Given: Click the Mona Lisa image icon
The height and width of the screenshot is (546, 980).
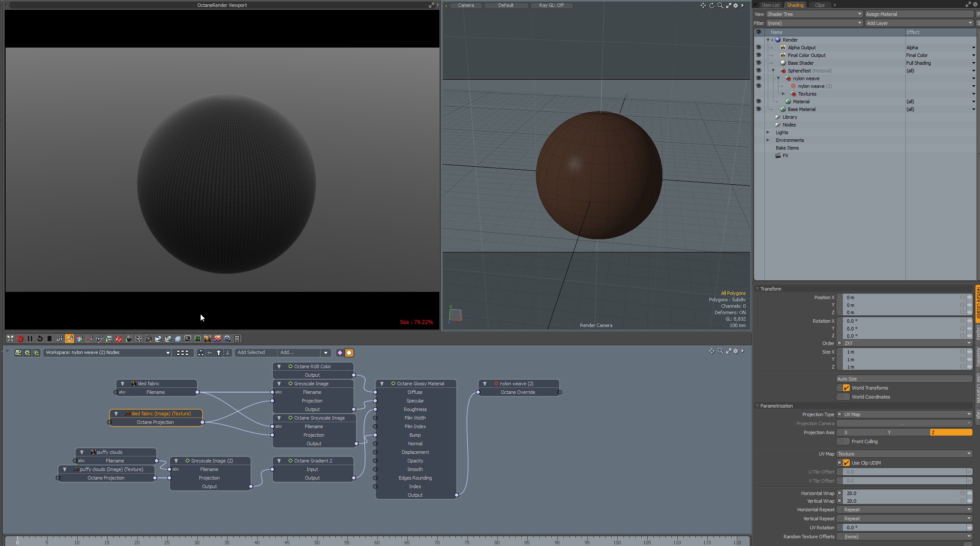Looking at the screenshot, I should [207, 339].
